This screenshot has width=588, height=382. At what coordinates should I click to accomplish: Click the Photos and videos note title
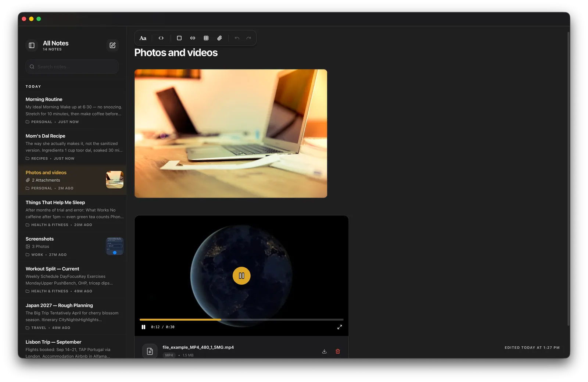[176, 53]
